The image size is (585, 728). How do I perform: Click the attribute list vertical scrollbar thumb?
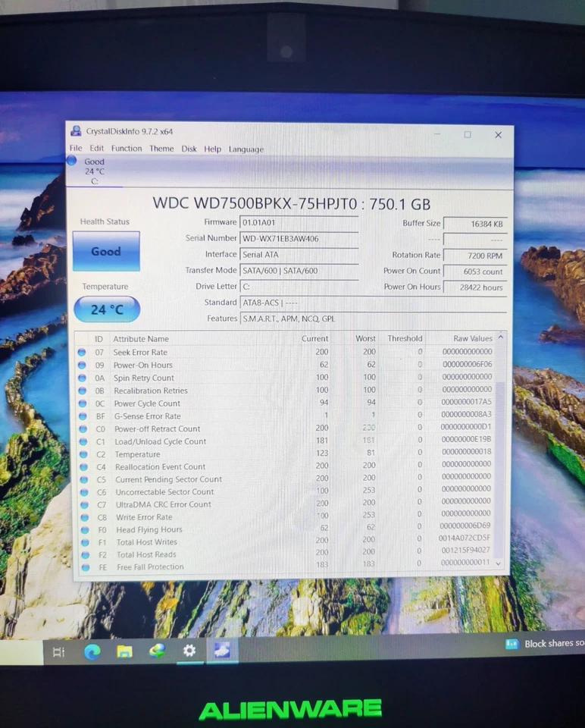coord(499,469)
